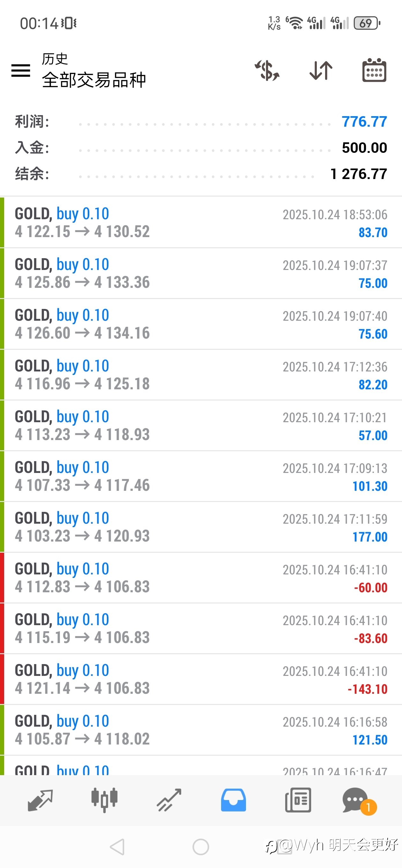
Task: Tap the 776.77 profit summary value
Action: point(364,122)
